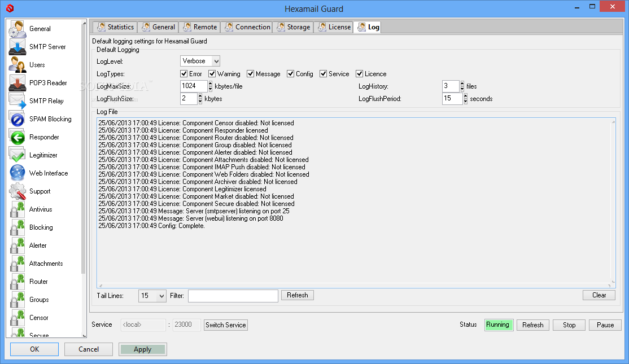Select the locked Attachments module icon
629x364 pixels.
18,264
